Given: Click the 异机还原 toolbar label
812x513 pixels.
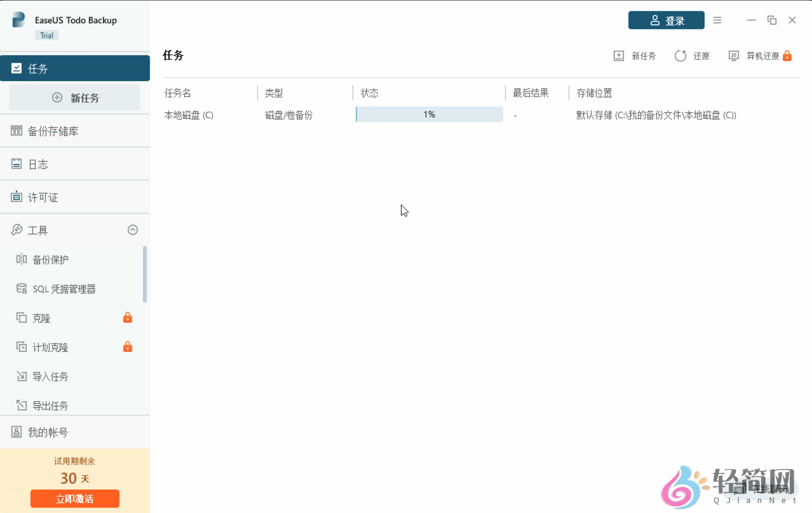Looking at the screenshot, I should pos(763,56).
